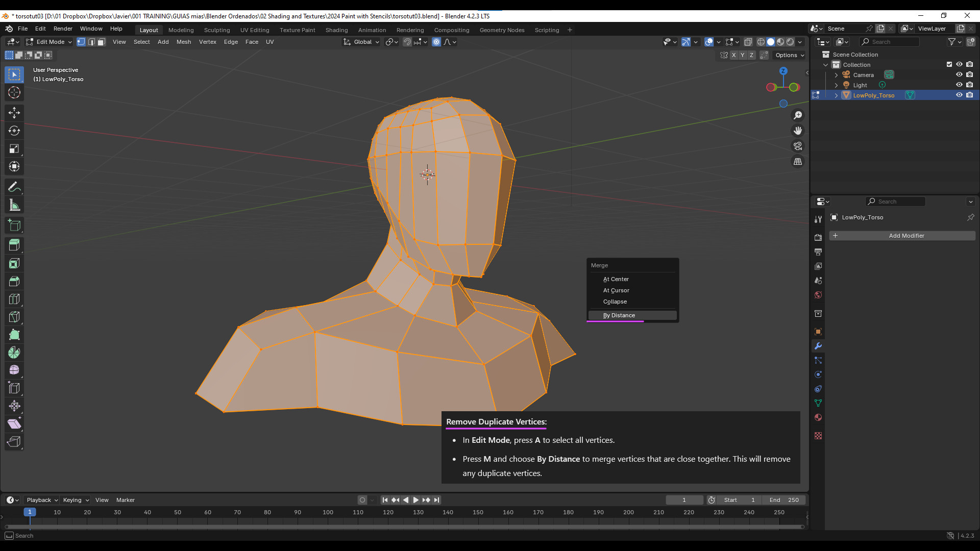Click the pan view hand icon
This screenshot has height=551, width=980.
click(798, 131)
